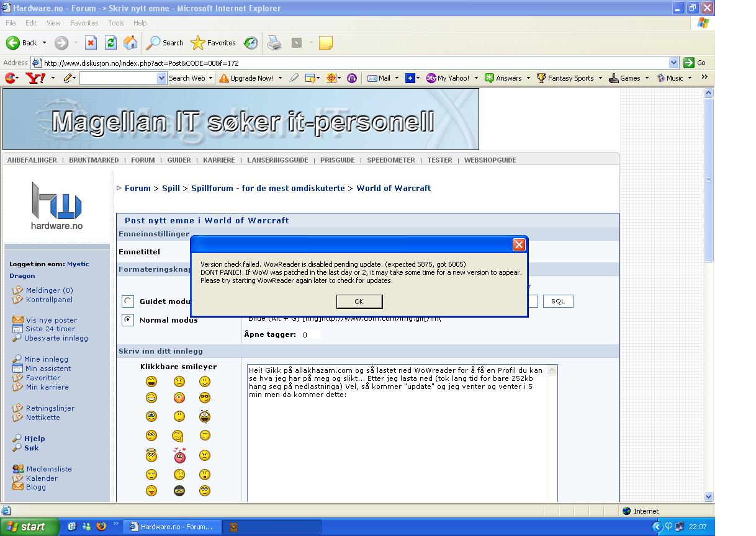Open the File menu

[x=11, y=23]
